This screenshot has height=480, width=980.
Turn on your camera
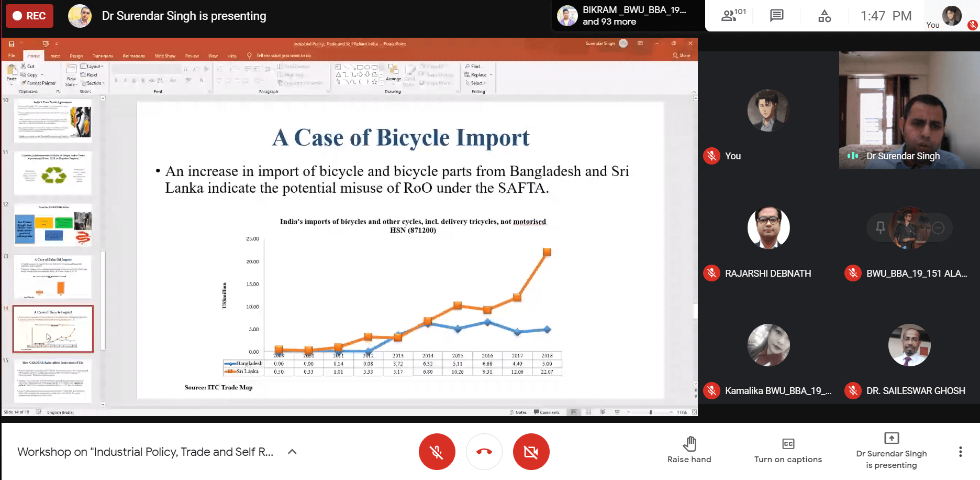click(531, 452)
